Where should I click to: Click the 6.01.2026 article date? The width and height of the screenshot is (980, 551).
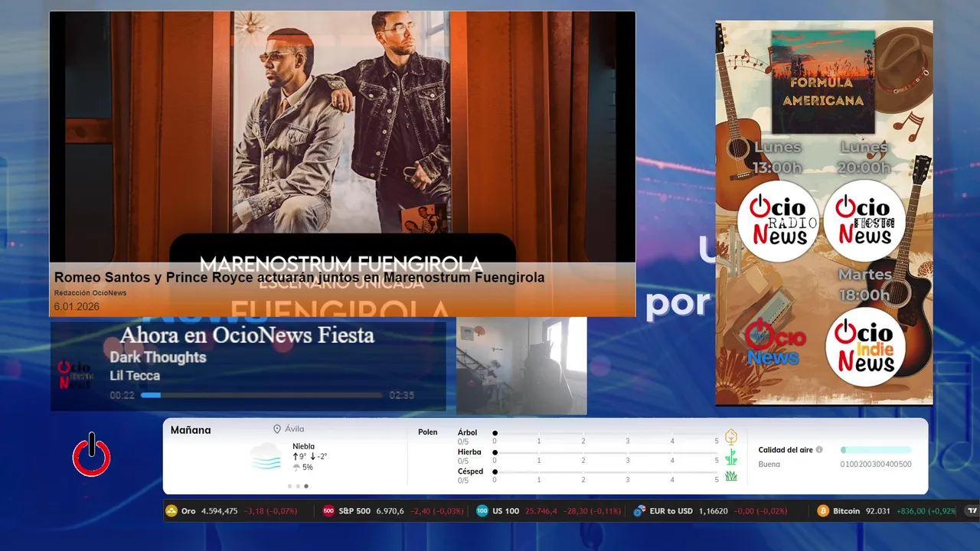click(77, 307)
